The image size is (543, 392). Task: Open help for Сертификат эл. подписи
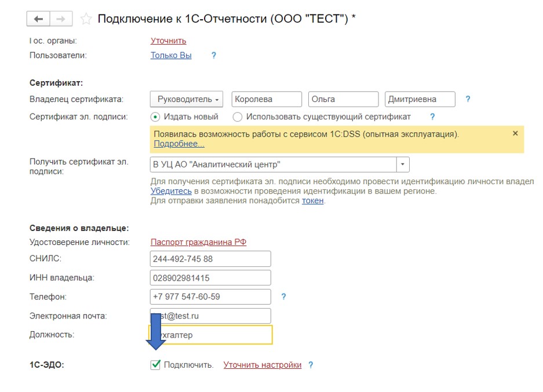[432, 116]
